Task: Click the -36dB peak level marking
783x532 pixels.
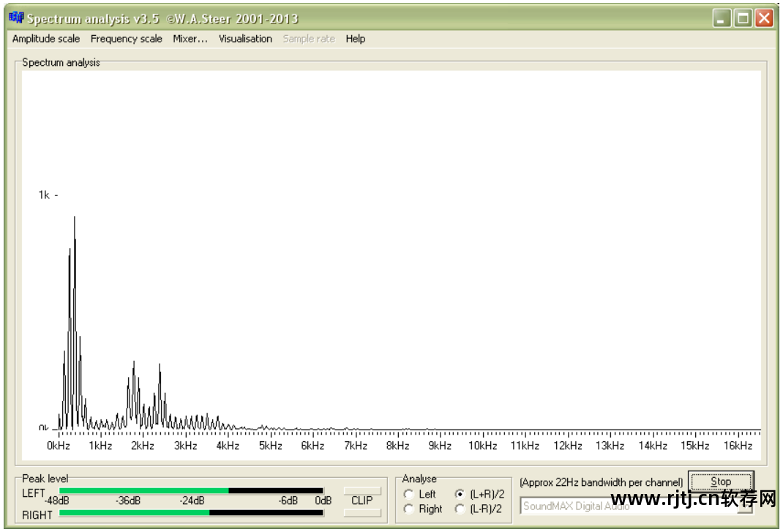Action: [128, 501]
